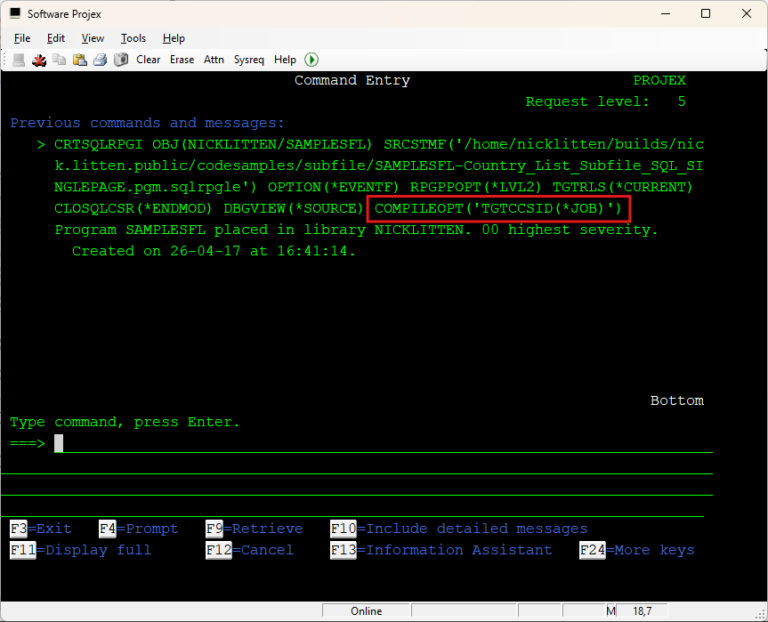Click F10=Include detailed messages key
768x622 pixels.
[459, 529]
